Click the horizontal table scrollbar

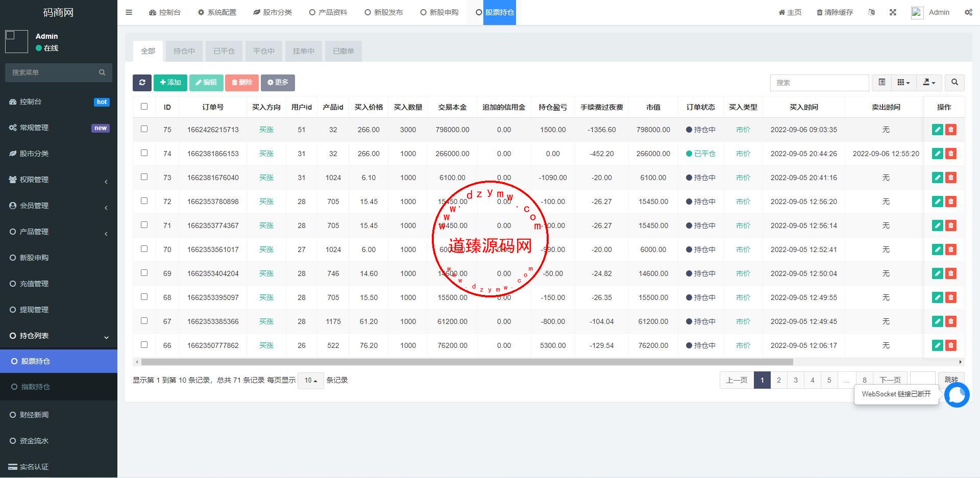click(x=467, y=362)
